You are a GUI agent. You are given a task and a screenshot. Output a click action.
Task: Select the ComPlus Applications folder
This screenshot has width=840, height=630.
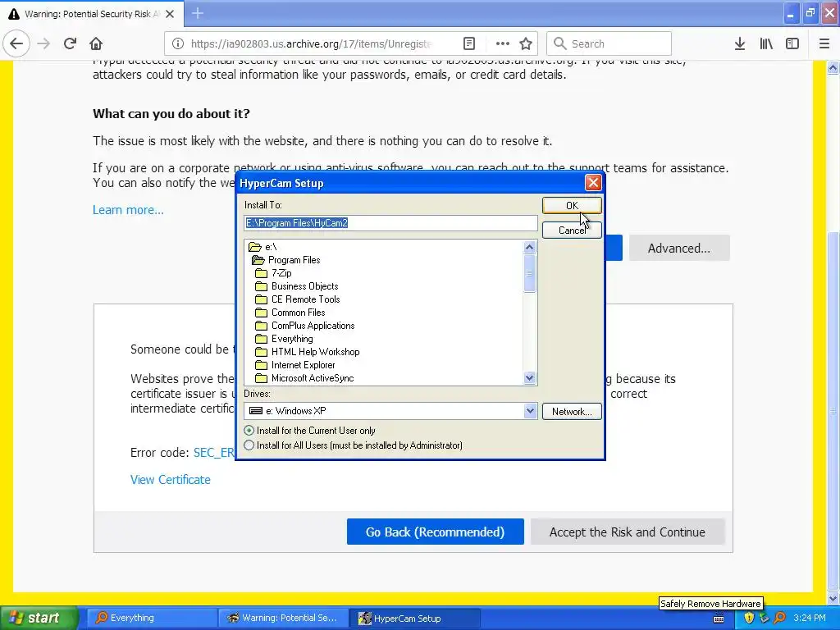point(305,326)
